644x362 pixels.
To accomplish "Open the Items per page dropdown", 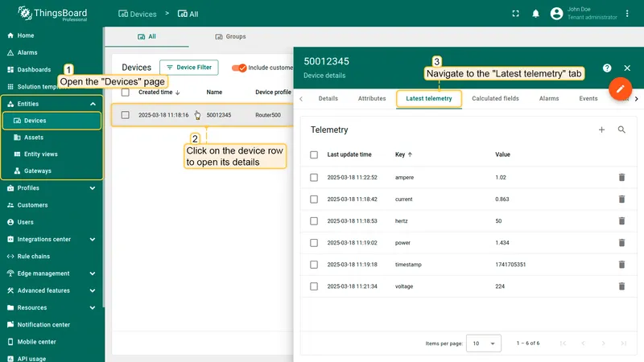I will (484, 343).
